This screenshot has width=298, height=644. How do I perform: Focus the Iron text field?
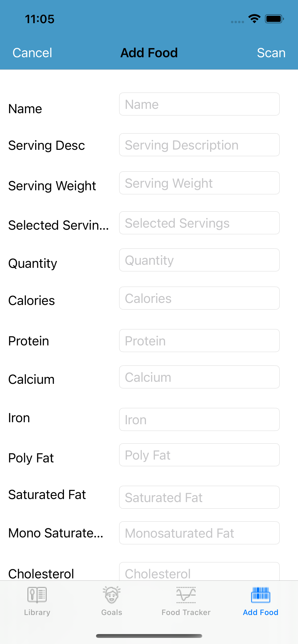(199, 420)
